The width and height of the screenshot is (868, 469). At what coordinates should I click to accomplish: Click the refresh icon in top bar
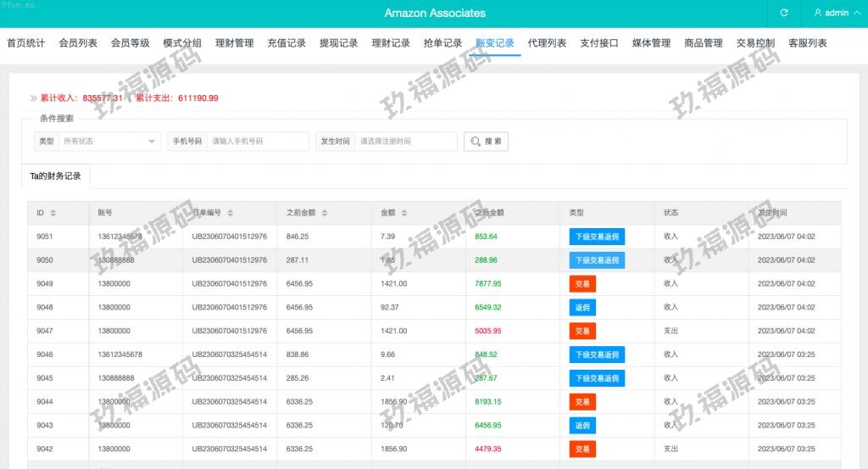click(784, 14)
